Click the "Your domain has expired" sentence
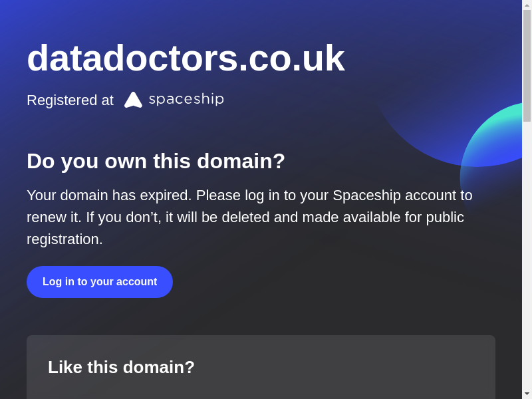532x399 pixels. (109, 196)
